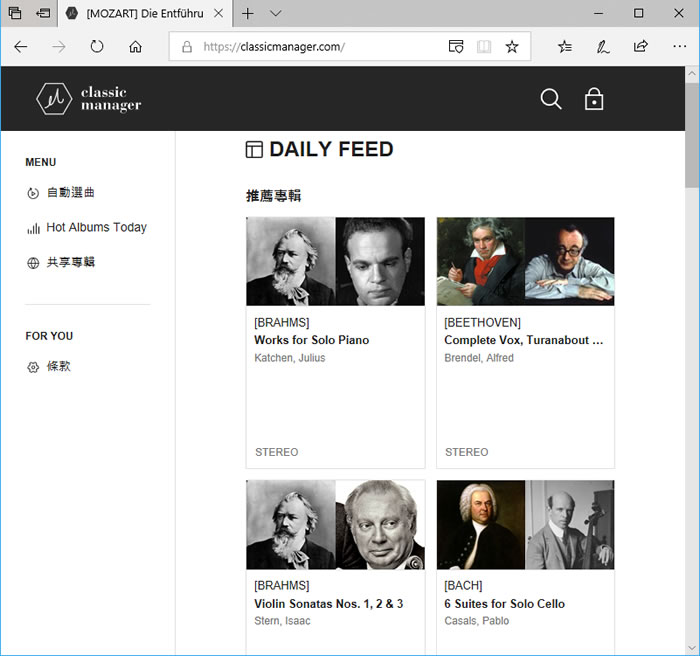The height and width of the screenshot is (657, 700).
Task: Open the site search magnifier icon
Action: click(x=551, y=99)
